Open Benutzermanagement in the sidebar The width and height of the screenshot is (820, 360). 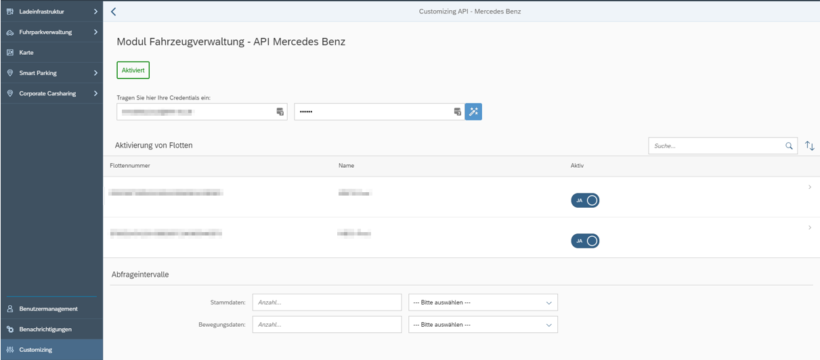[x=51, y=309]
